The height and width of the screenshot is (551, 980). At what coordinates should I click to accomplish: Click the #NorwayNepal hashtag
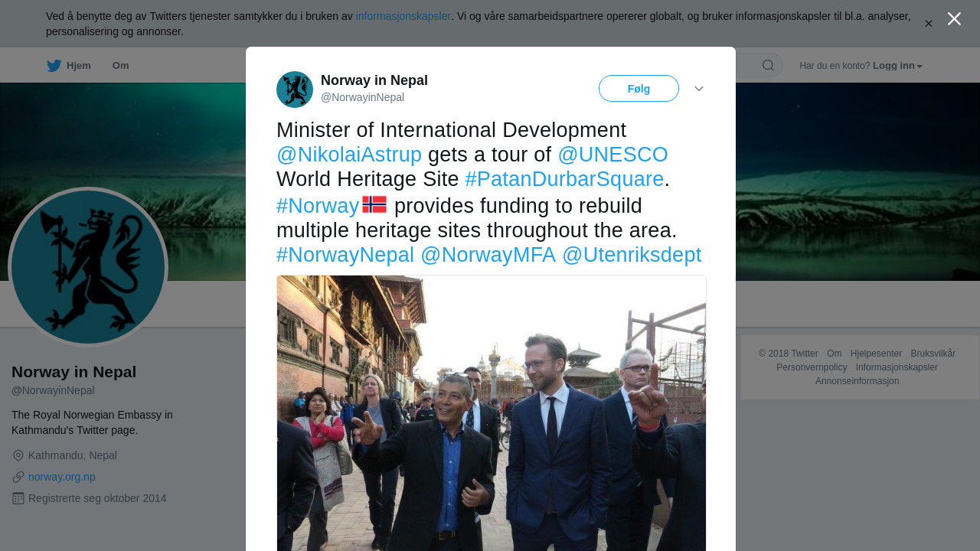pyautogui.click(x=345, y=255)
